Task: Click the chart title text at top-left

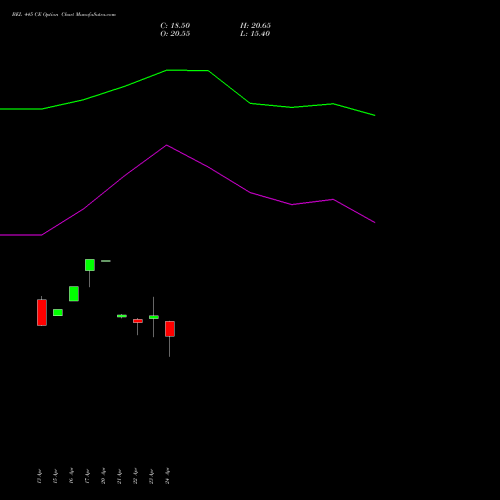Action: click(64, 15)
